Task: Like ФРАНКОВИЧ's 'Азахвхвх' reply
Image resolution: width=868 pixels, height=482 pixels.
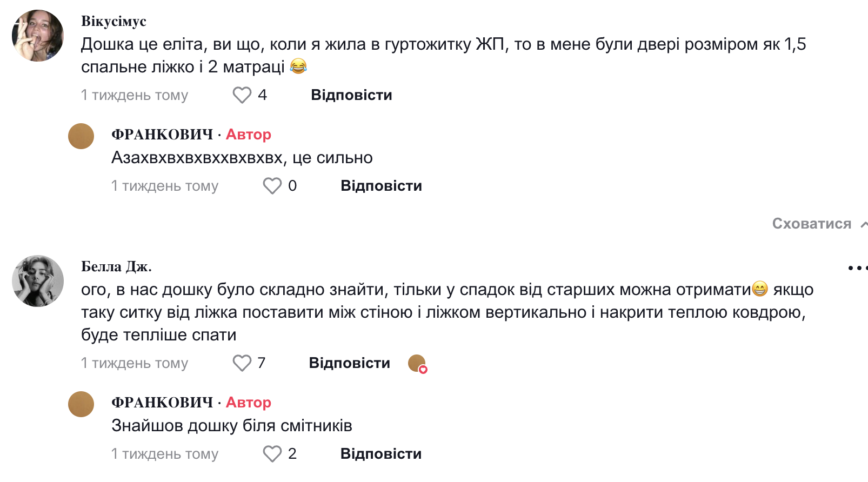Action: pos(272,186)
